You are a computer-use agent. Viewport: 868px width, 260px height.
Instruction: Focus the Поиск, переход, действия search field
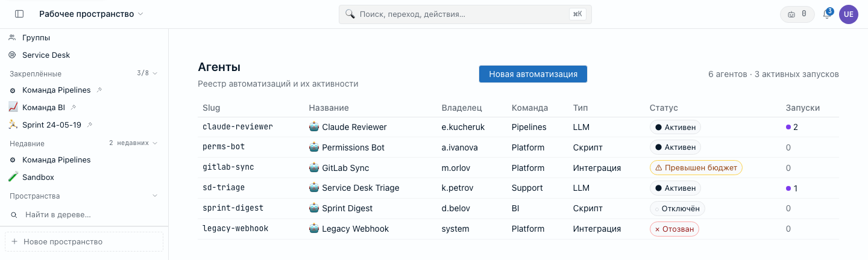coord(465,14)
